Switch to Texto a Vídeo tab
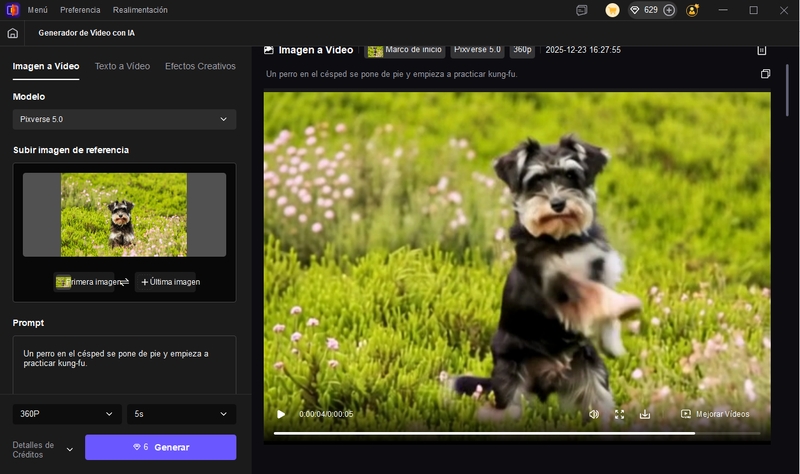Image resolution: width=800 pixels, height=474 pixels. pos(122,66)
